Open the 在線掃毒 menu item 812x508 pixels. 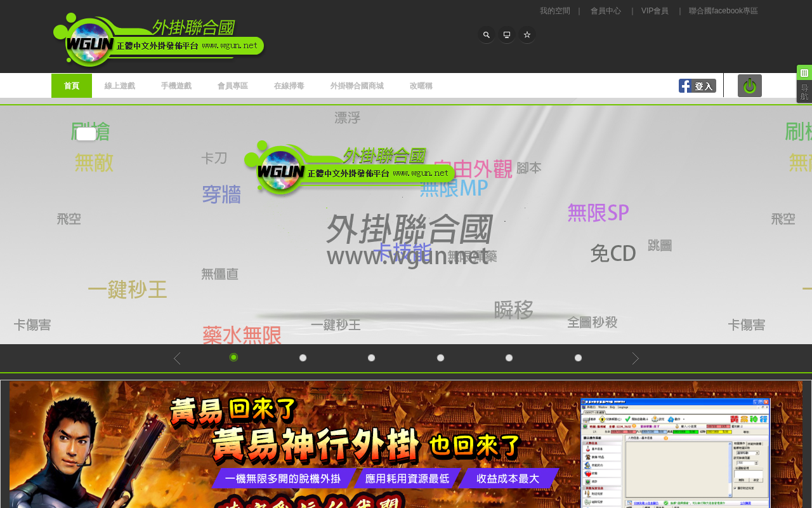(x=289, y=86)
